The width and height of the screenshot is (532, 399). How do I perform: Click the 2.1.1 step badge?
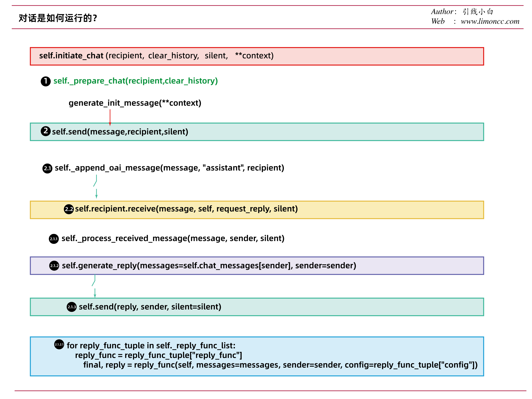pyautogui.click(x=54, y=239)
